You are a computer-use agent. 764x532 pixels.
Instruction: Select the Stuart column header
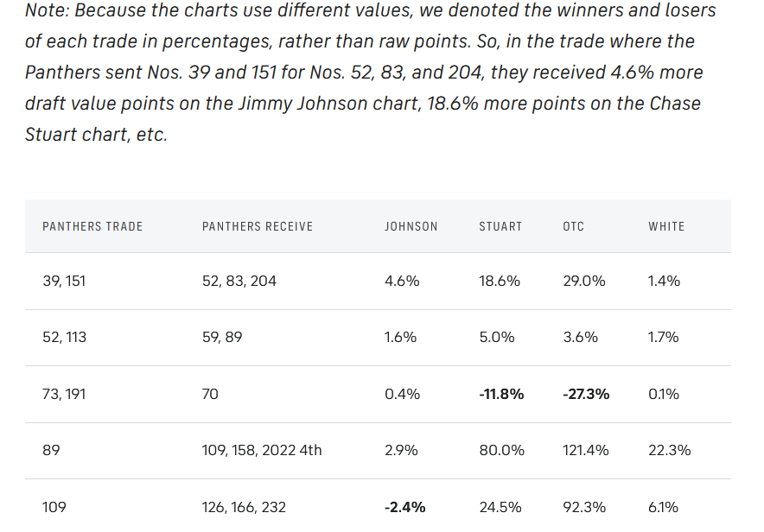point(500,226)
